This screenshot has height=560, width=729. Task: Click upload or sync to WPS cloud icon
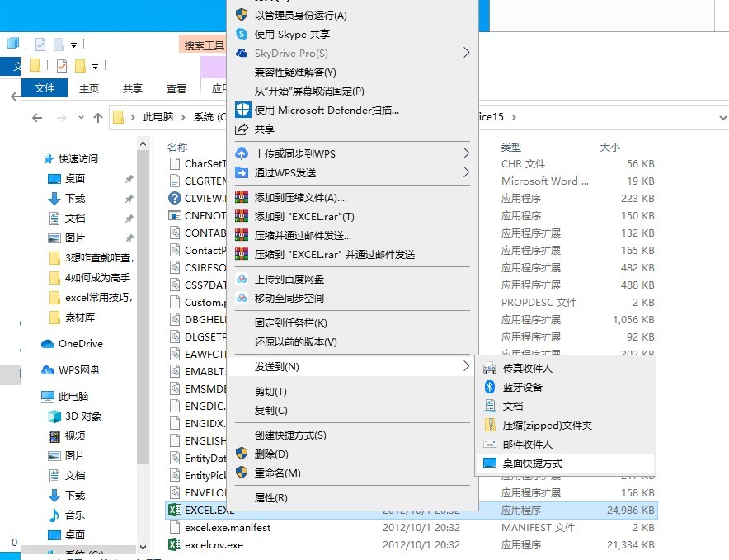tap(242, 153)
